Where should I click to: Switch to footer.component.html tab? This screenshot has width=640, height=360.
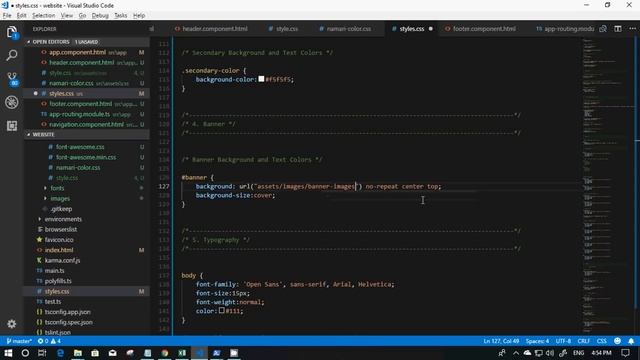click(480, 29)
